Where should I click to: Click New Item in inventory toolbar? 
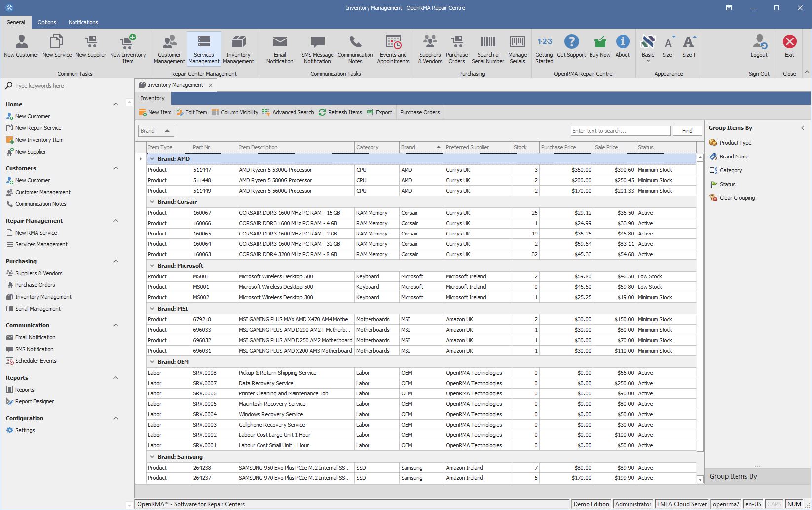(x=155, y=112)
